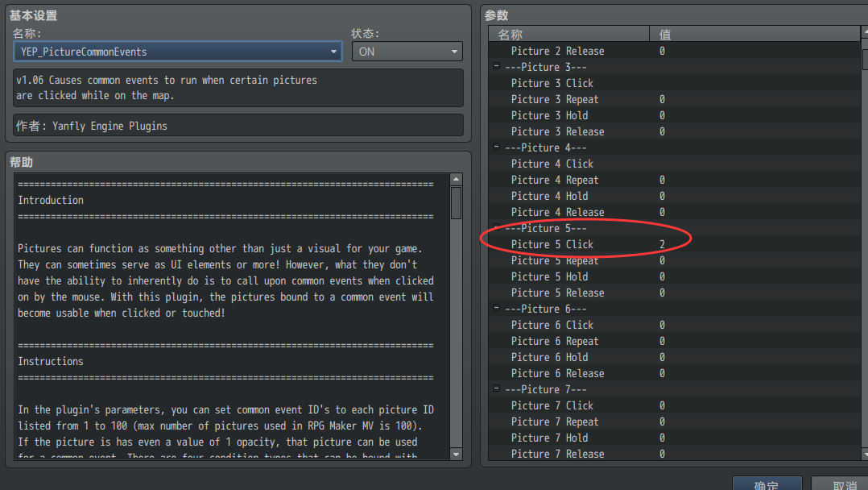
Task: Collapse the ---Picture 4--- group
Action: [496, 147]
